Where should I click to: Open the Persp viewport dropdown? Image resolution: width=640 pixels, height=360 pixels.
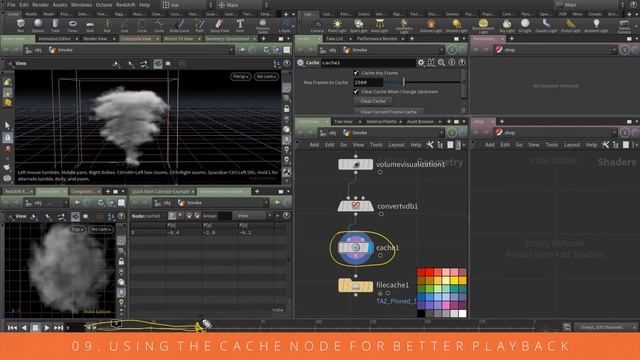pos(241,76)
